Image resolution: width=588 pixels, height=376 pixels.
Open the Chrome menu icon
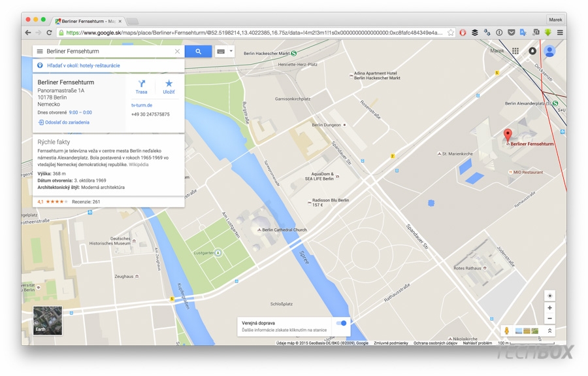pos(560,33)
